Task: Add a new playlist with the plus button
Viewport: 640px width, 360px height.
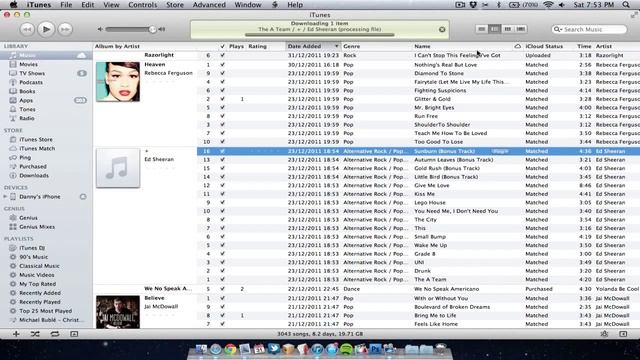Action: pyautogui.click(x=16, y=333)
